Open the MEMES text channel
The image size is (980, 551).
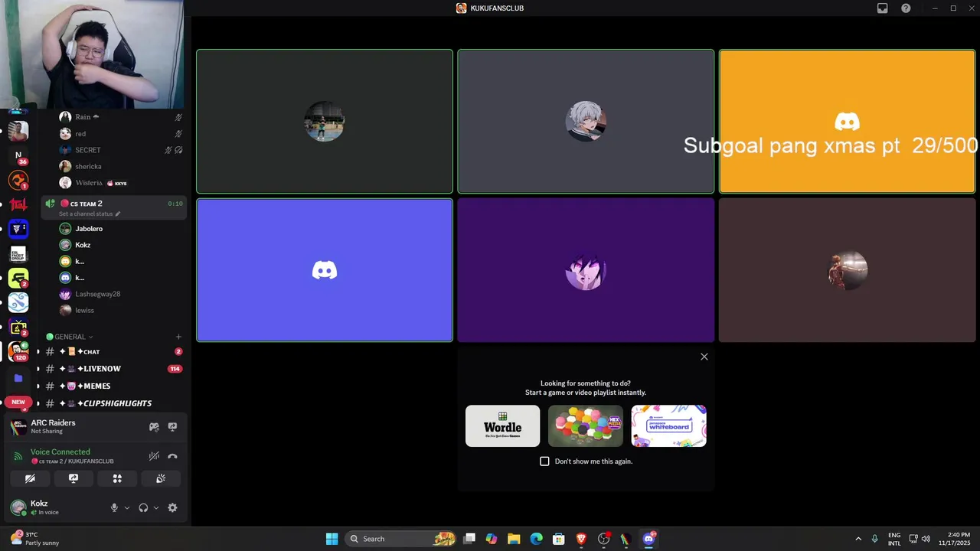(113, 386)
